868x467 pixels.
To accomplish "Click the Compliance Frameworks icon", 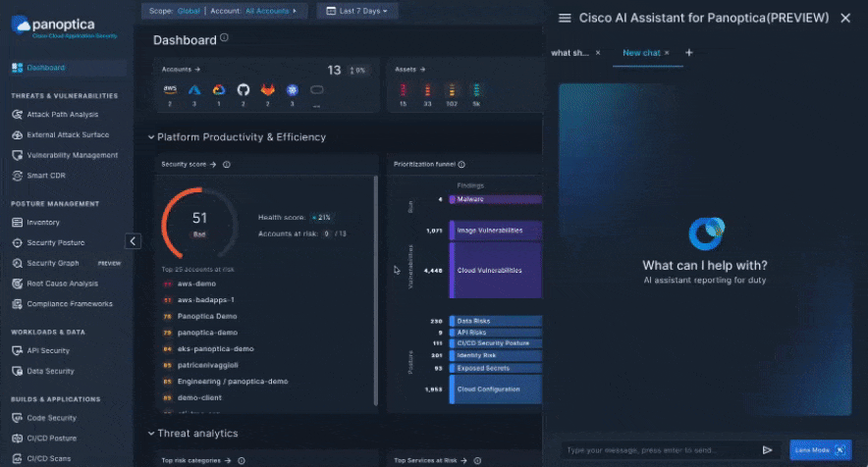I will [x=17, y=304].
